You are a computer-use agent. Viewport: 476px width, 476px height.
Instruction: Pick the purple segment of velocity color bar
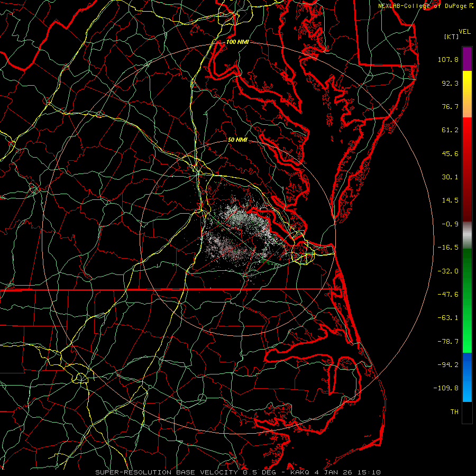point(467,59)
